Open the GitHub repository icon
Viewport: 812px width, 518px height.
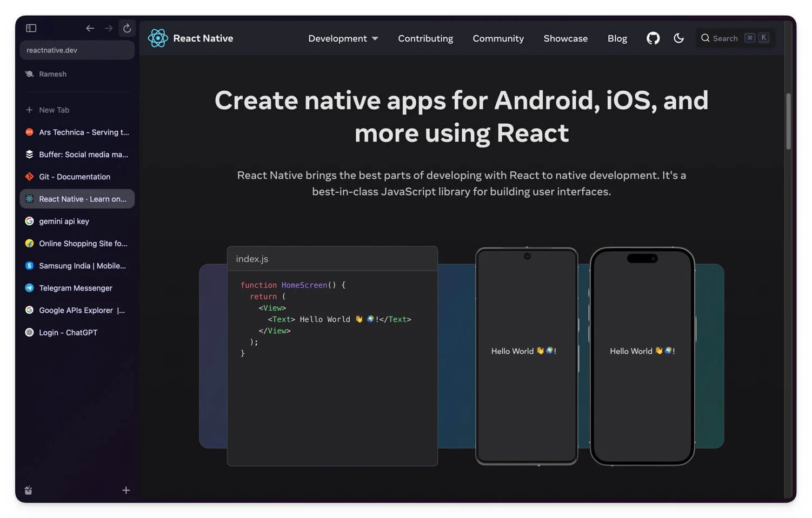coord(653,38)
